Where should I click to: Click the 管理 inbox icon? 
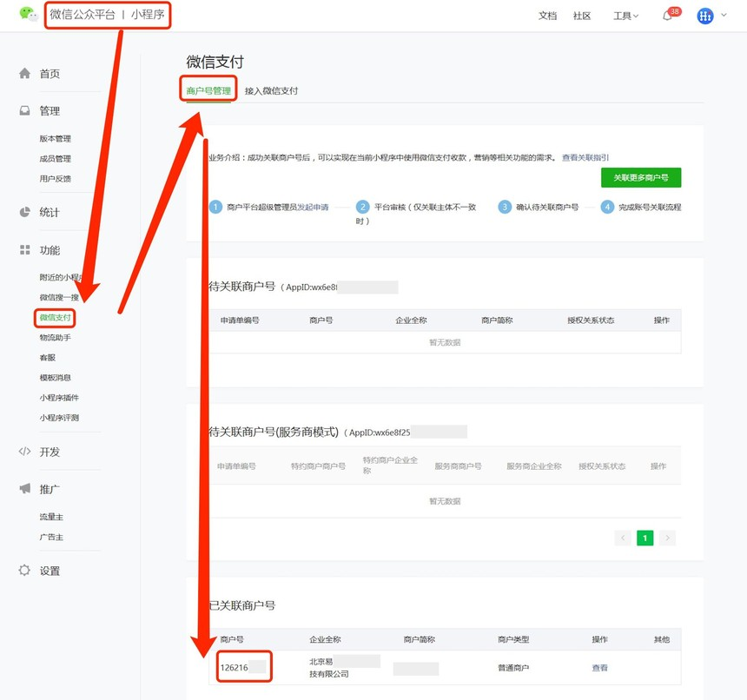tap(25, 111)
